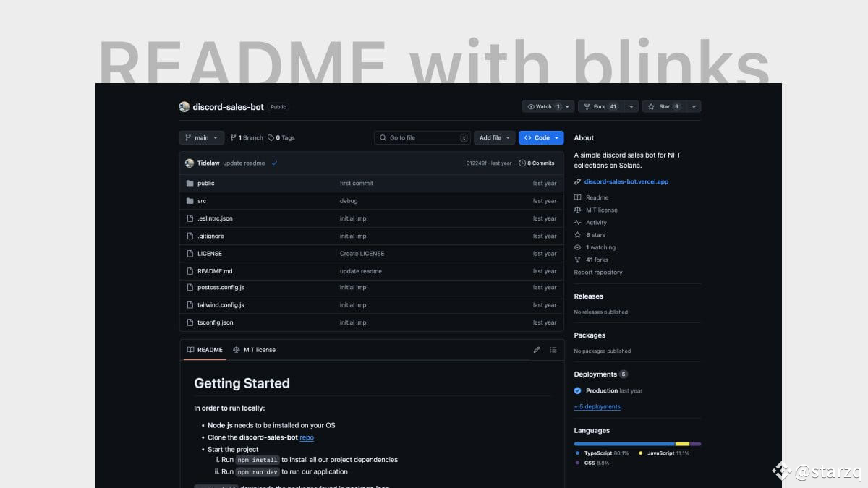The width and height of the screenshot is (868, 488).
Task: Open Tidelaw commit author link
Action: click(208, 163)
